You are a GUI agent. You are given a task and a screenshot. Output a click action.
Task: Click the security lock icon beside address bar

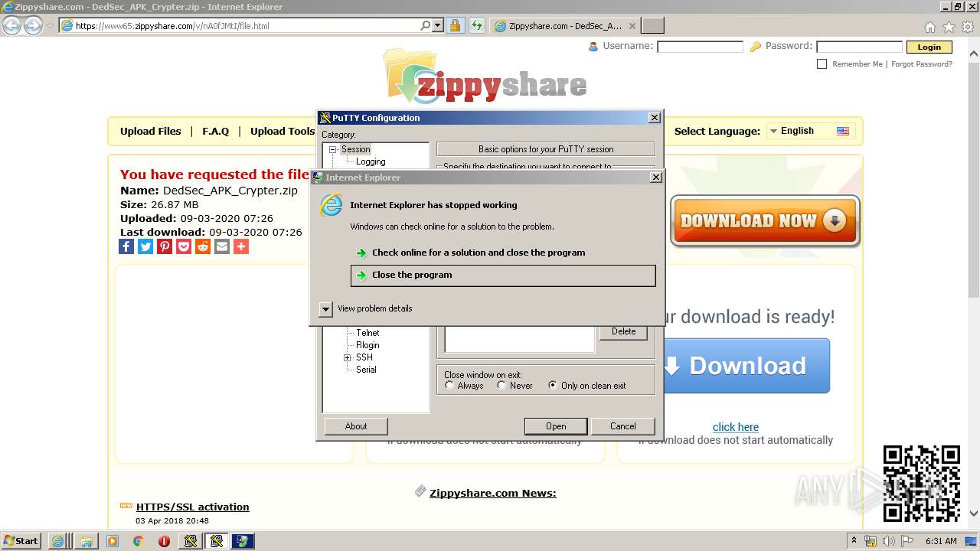point(455,25)
